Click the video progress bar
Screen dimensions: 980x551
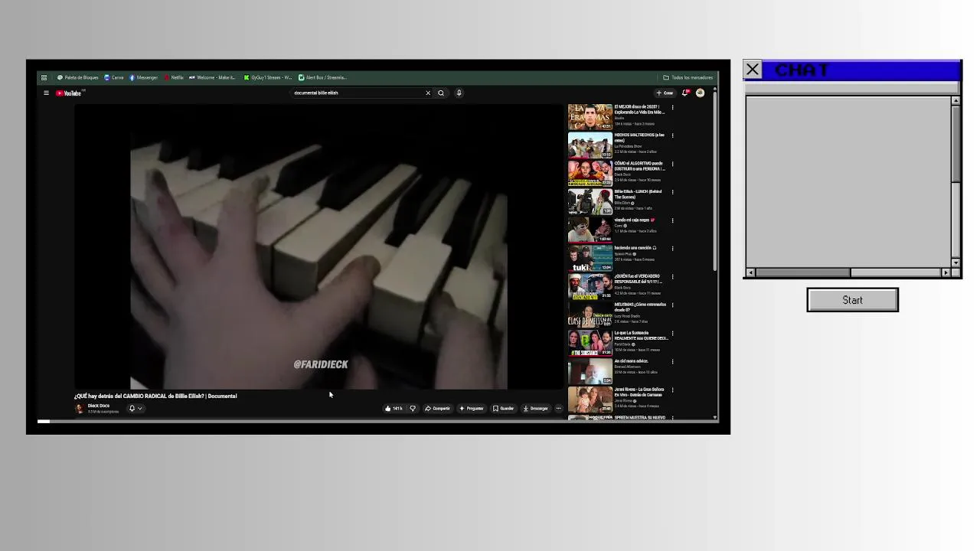pos(378,421)
